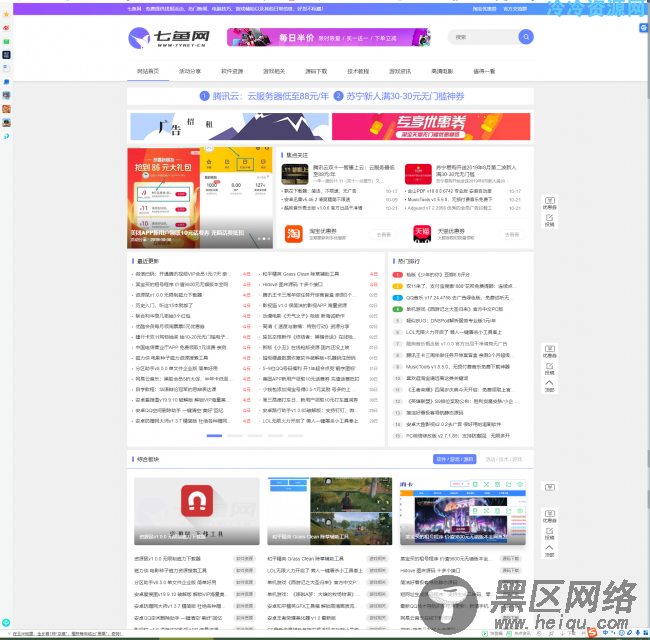Screen dimensions: 650x640
Task: Open the 每日半价 purple banner ad
Action: point(329,37)
